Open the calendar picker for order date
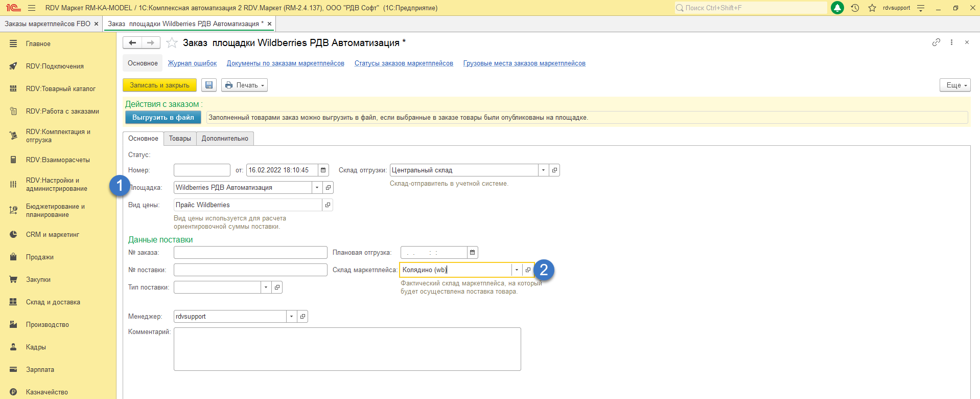Image resolution: width=980 pixels, height=399 pixels. (323, 170)
